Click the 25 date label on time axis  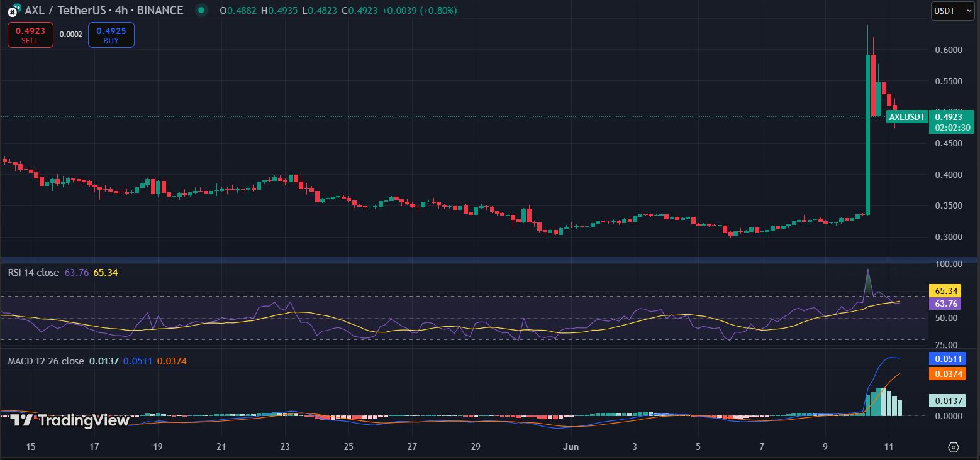coord(348,447)
